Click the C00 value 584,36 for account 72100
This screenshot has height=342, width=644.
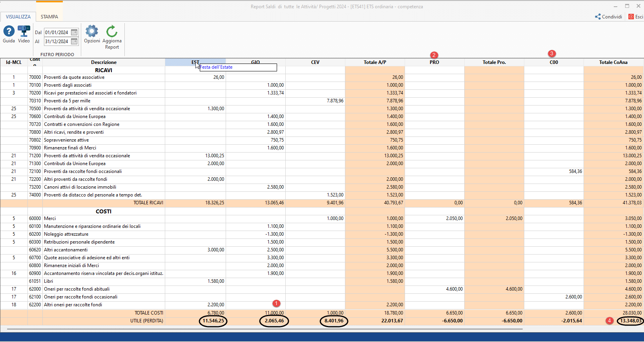click(575, 171)
